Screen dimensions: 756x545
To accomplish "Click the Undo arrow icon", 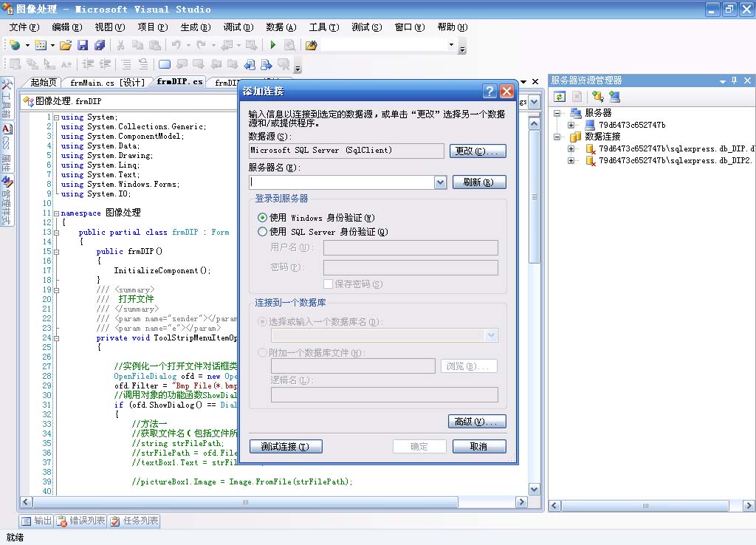I will (176, 45).
